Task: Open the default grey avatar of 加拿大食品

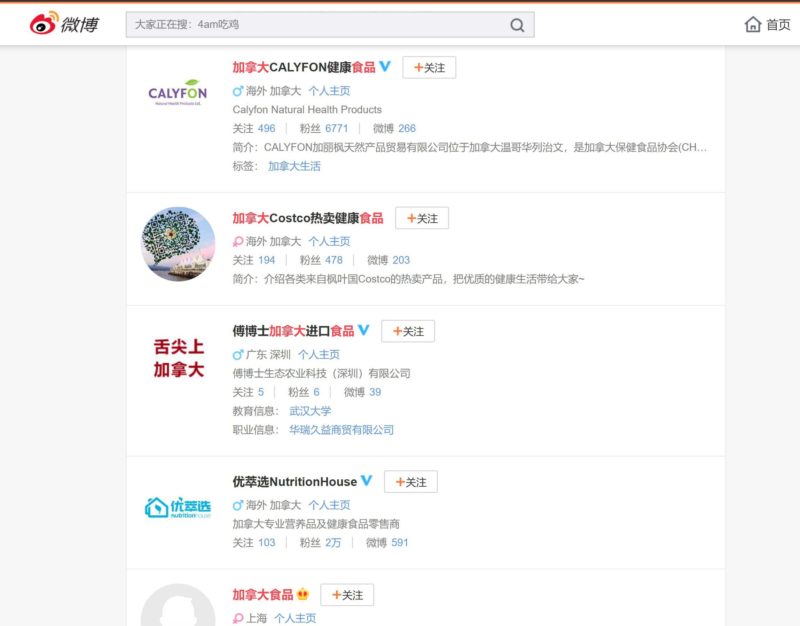Action: click(178, 605)
